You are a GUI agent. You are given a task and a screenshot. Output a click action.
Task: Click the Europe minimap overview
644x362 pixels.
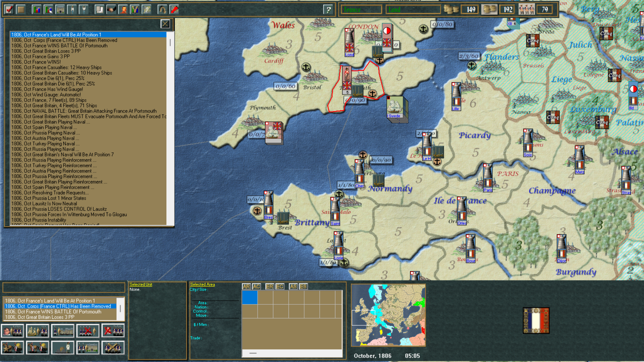click(x=388, y=315)
